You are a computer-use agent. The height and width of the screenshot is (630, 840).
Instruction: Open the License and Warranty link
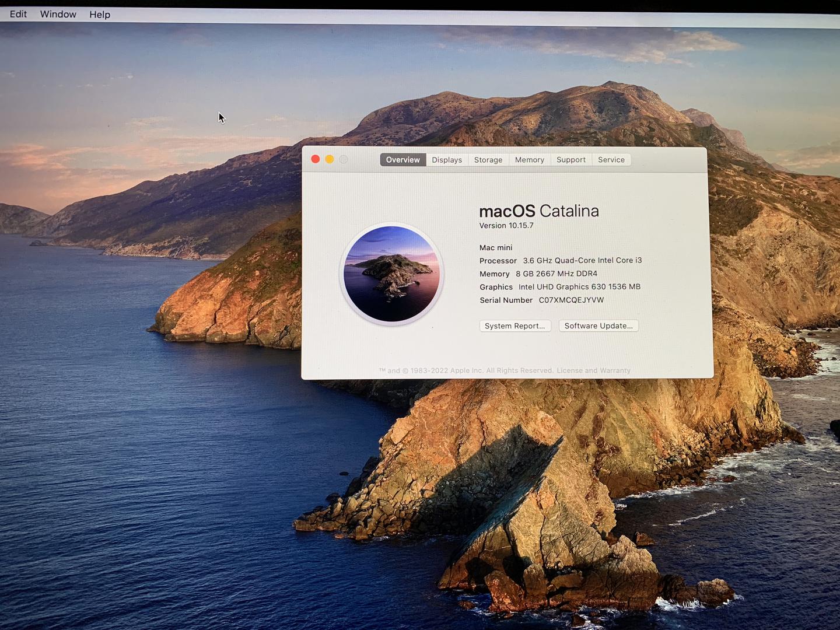[593, 370]
